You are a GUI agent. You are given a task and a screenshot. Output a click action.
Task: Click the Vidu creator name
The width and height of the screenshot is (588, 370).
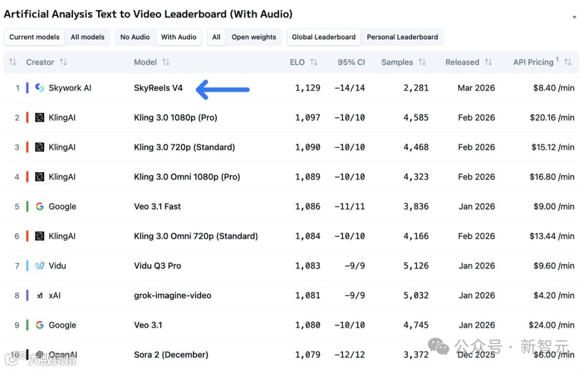tap(57, 266)
